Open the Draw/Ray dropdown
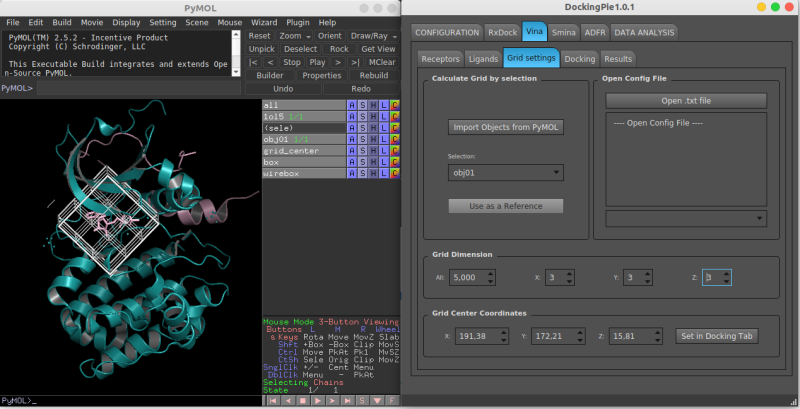 click(x=373, y=35)
